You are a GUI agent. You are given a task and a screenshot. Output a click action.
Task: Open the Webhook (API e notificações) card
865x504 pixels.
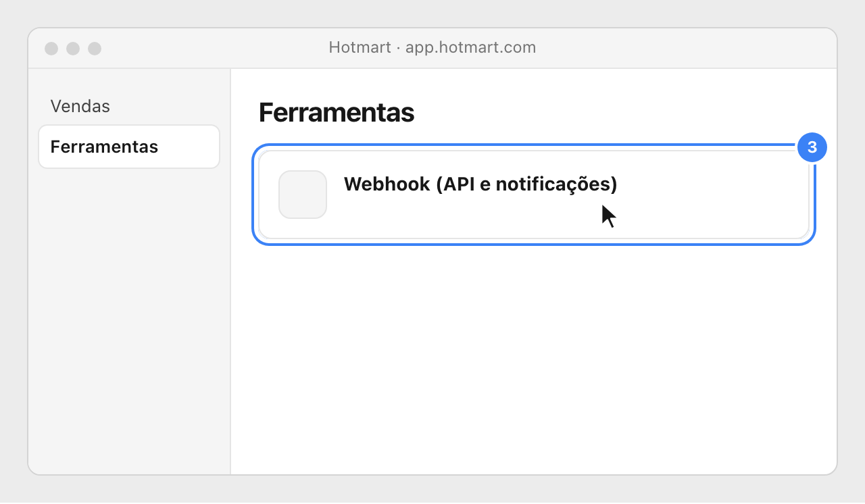[x=534, y=195]
